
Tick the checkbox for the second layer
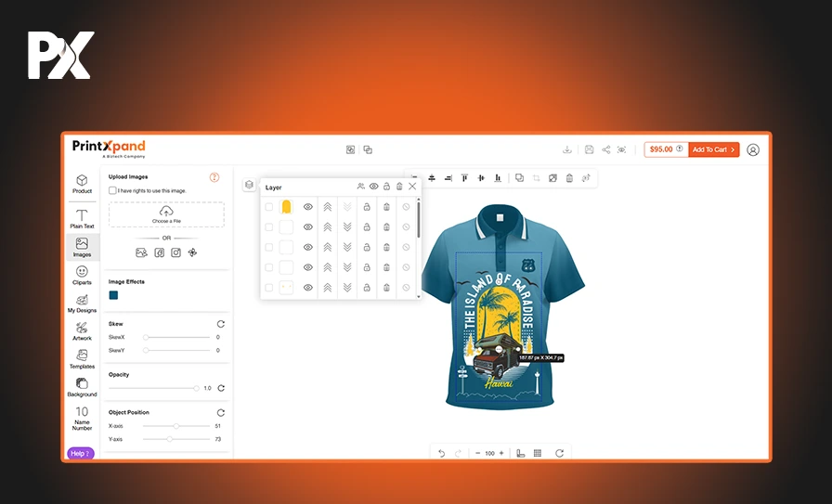(x=269, y=227)
